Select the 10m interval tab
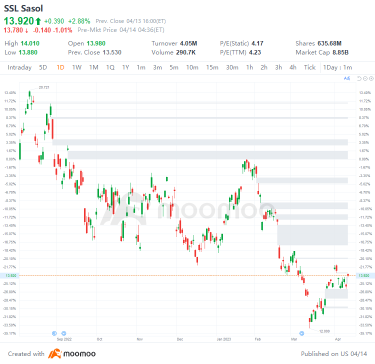 [192, 68]
